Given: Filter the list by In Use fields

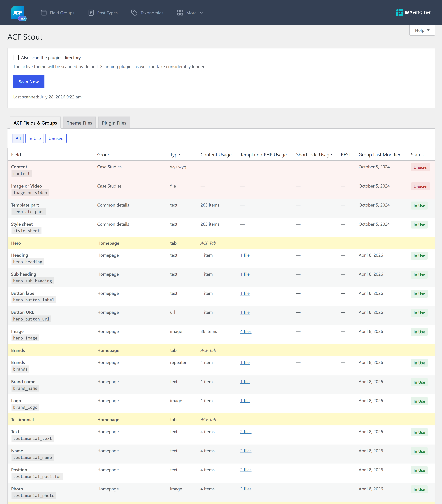Looking at the screenshot, I should (35, 139).
